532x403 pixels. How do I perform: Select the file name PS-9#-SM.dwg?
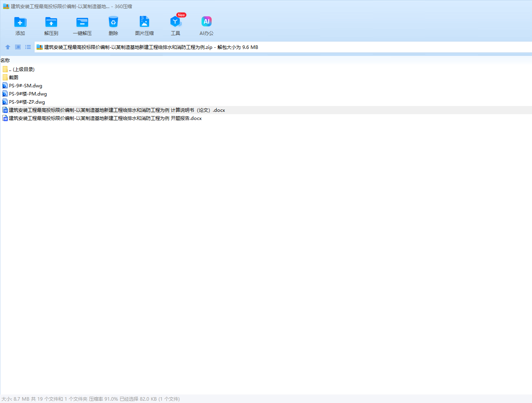[x=26, y=86]
